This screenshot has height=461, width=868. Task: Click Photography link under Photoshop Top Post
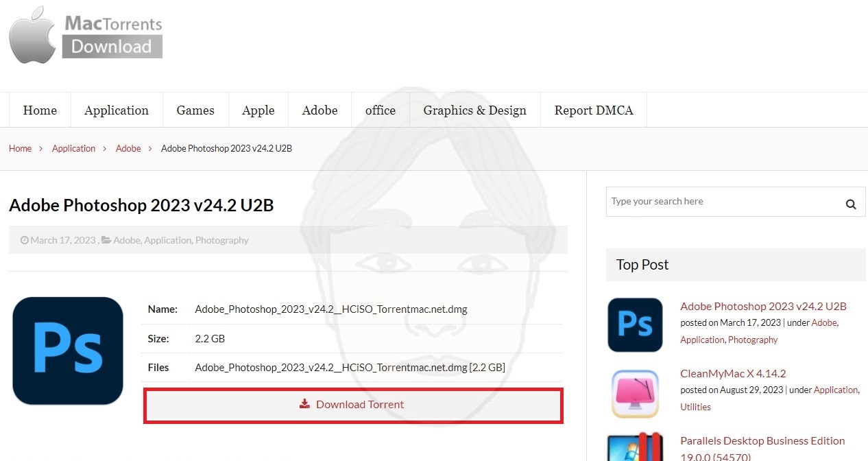click(x=753, y=340)
